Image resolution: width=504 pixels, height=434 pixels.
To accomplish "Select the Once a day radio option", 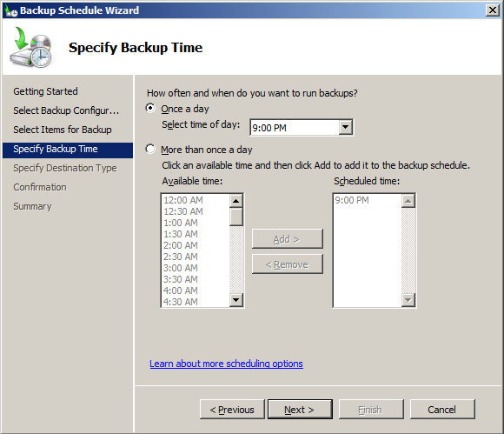I will pyautogui.click(x=150, y=108).
